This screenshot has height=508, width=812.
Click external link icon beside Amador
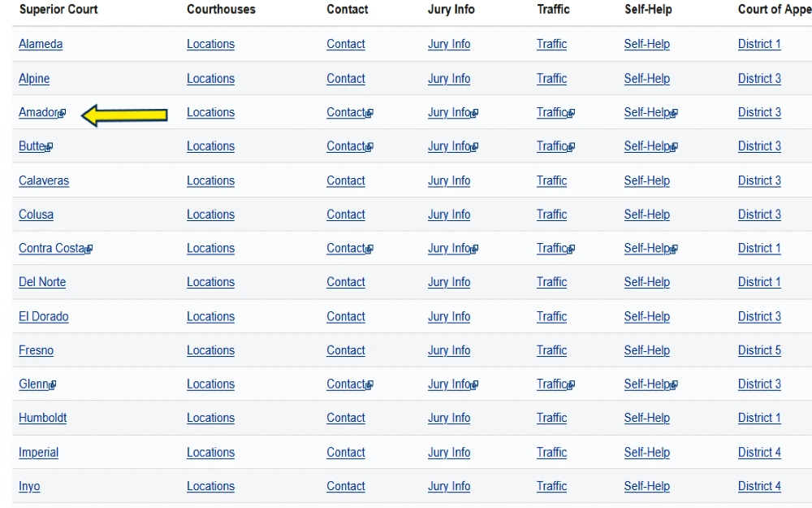[x=63, y=113]
